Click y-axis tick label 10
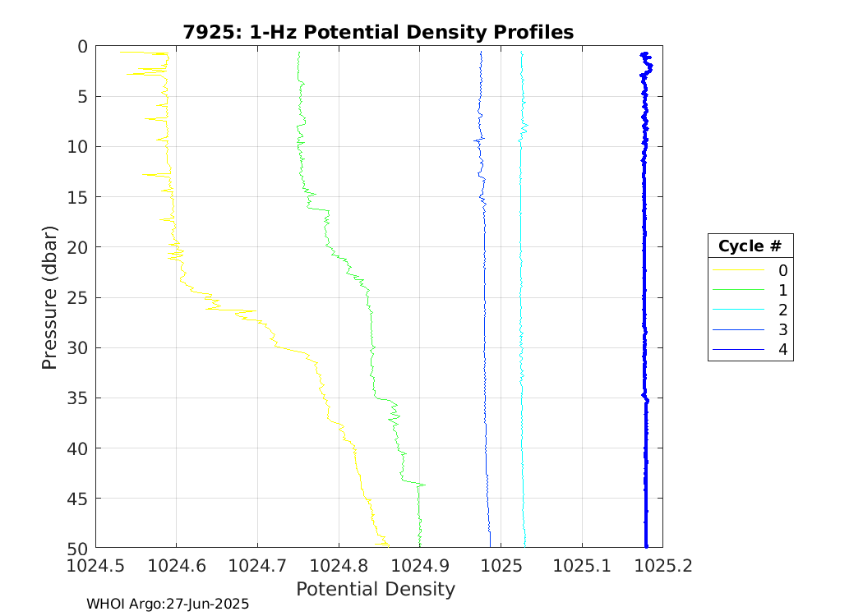Screen dimensions: 863x616 [x=77, y=147]
